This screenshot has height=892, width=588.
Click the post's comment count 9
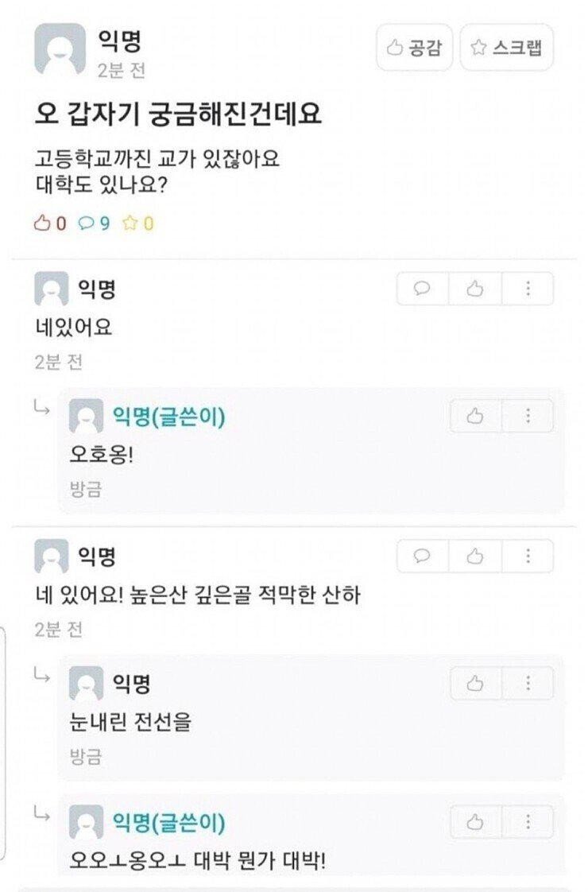coord(95,223)
